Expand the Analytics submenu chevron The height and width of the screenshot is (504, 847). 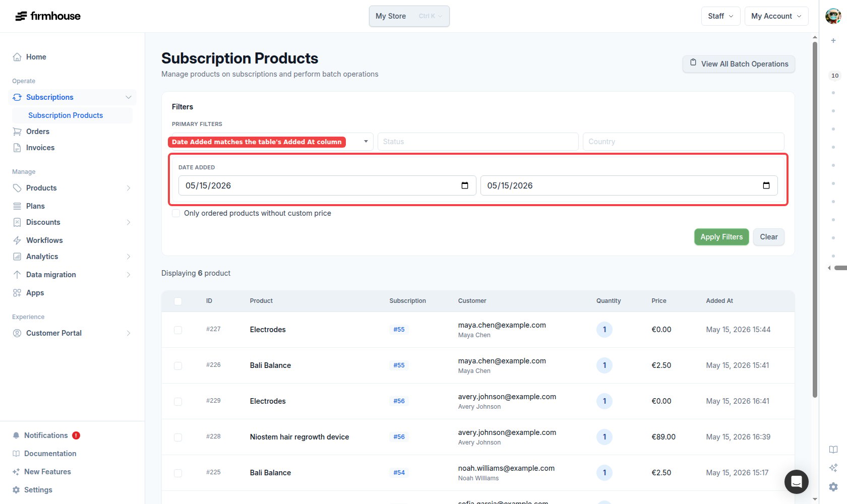click(129, 257)
